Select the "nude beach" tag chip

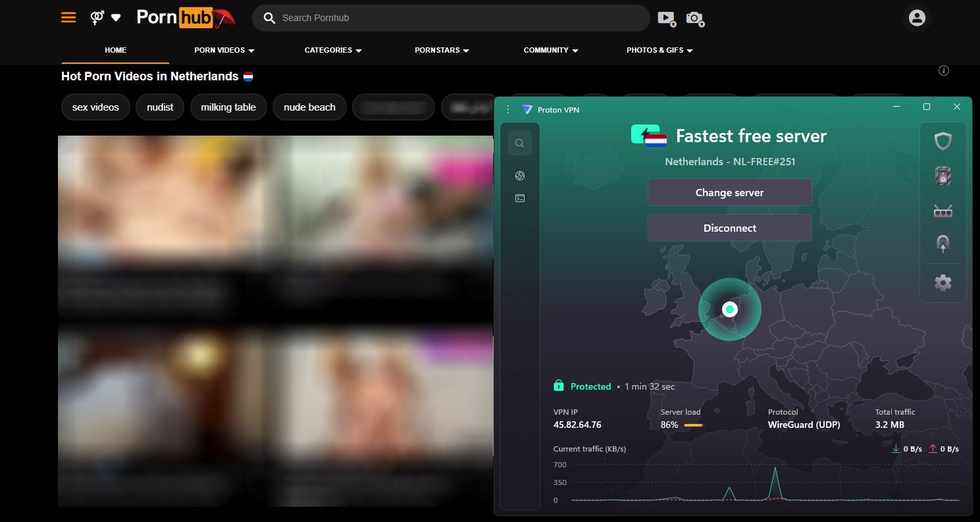[309, 107]
